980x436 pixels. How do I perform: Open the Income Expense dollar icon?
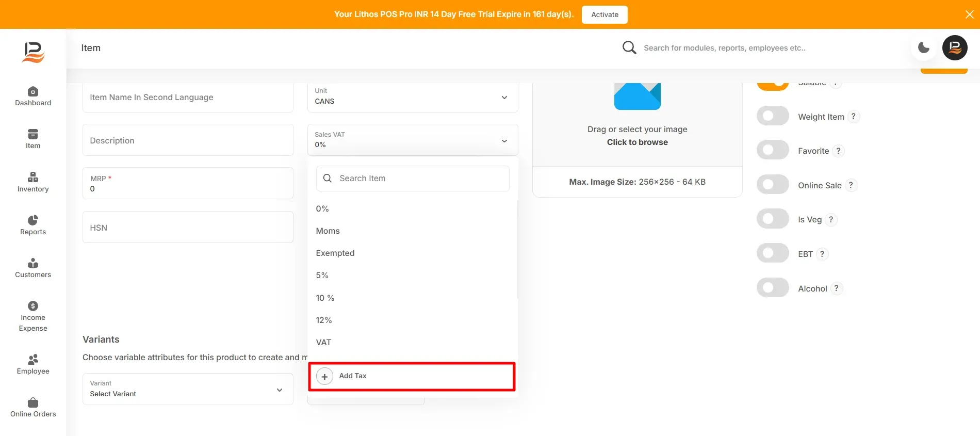[x=33, y=306]
